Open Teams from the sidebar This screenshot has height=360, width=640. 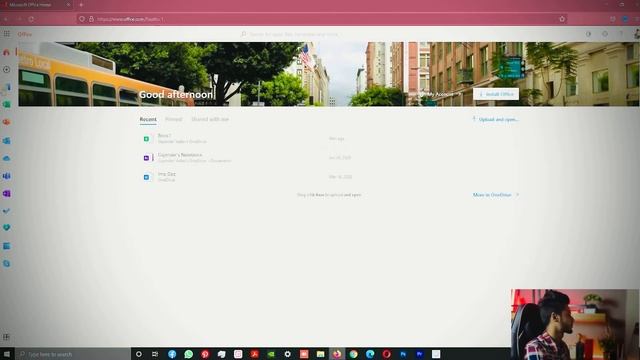coord(7,176)
